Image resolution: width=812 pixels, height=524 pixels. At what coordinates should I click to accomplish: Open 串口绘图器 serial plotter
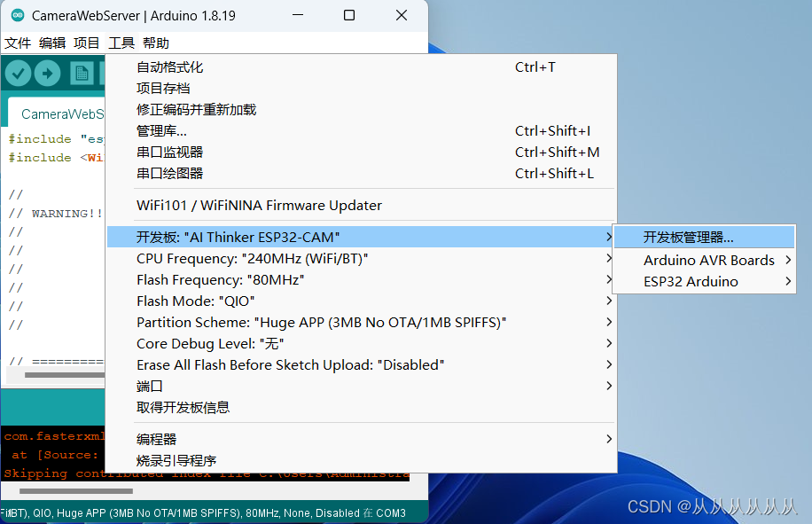click(362, 174)
